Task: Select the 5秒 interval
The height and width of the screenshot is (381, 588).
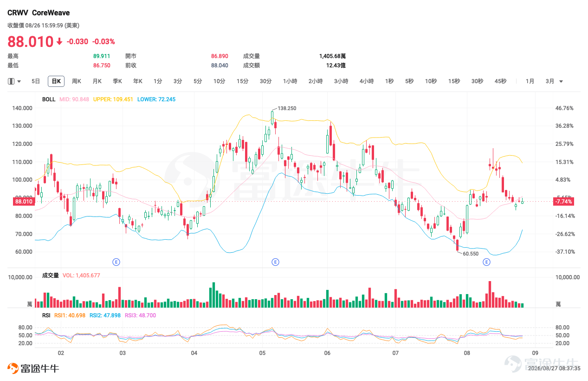Action: tap(409, 81)
